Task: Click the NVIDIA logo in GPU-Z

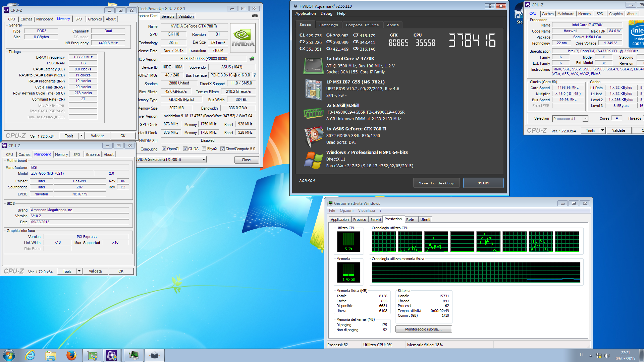Action: pos(243,38)
